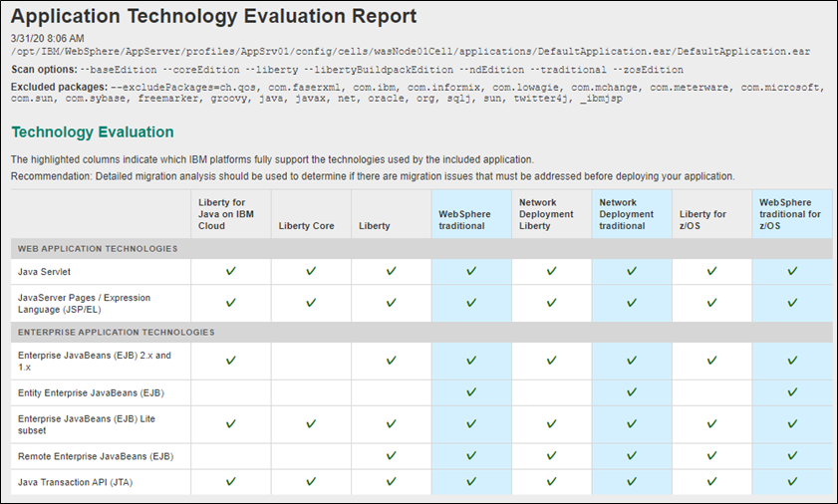Viewport: 838px width, 504px height.
Task: Click the ENTERPRISE APPLICATION TECHNOLOGIES section header
Action: tap(116, 332)
